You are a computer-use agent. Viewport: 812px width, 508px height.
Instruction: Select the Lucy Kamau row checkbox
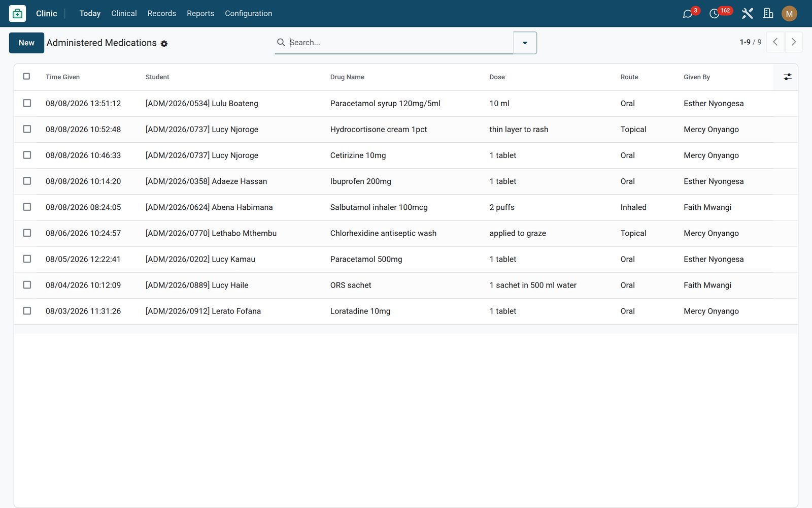pyautogui.click(x=27, y=259)
